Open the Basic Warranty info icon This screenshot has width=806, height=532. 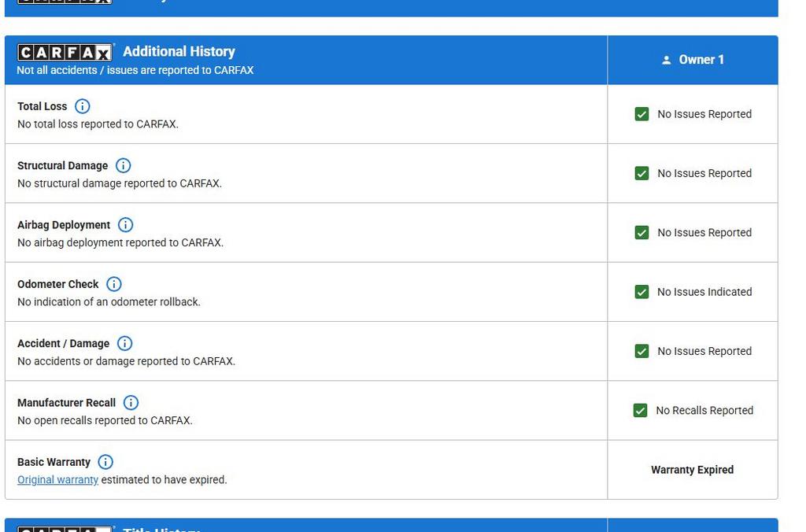105,462
